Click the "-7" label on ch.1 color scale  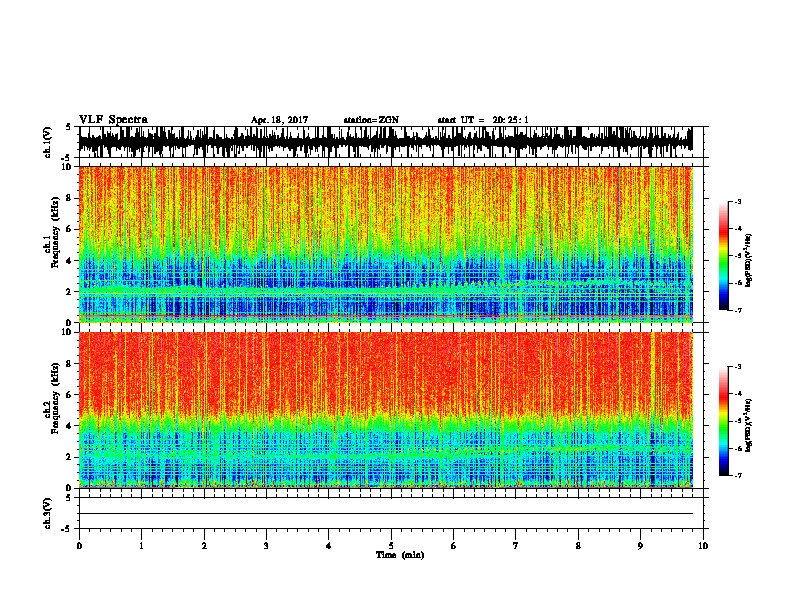738,310
